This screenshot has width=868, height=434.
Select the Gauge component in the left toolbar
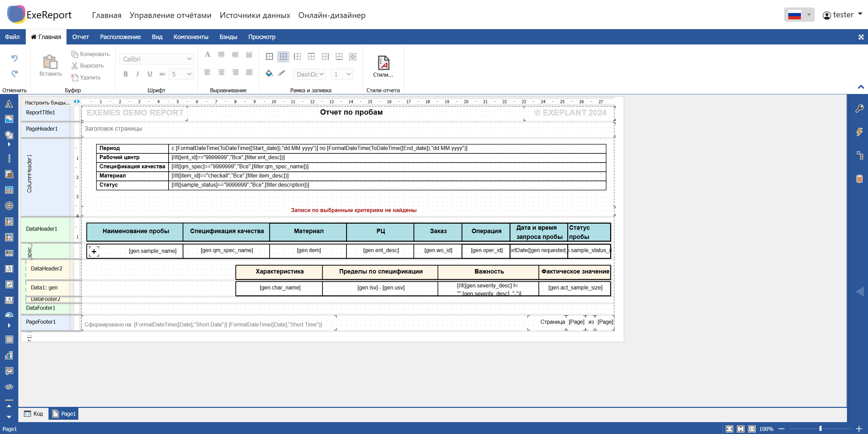pos(9,315)
